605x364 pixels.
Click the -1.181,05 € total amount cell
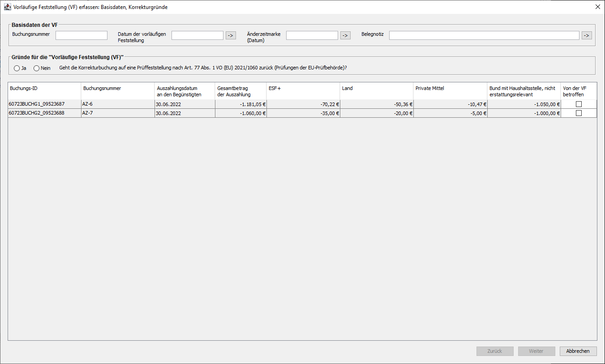point(241,104)
